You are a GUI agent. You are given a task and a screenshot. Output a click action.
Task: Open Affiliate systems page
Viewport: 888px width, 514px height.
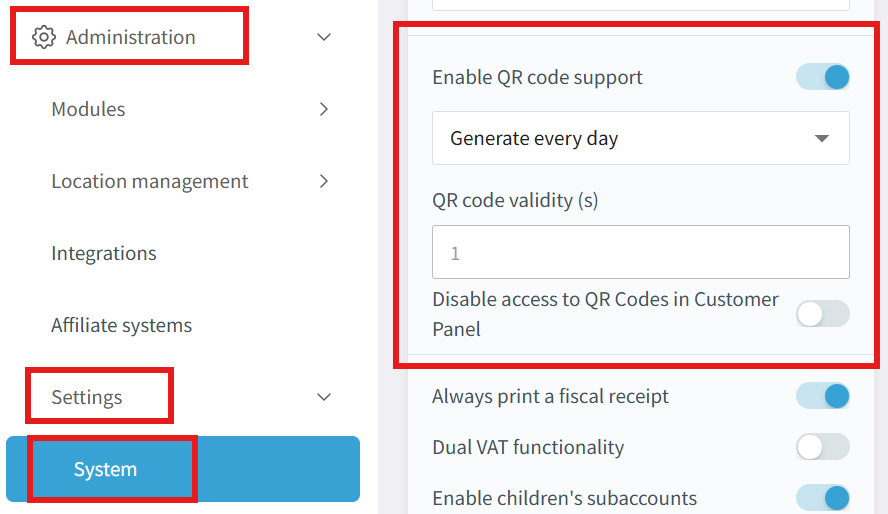(x=121, y=325)
